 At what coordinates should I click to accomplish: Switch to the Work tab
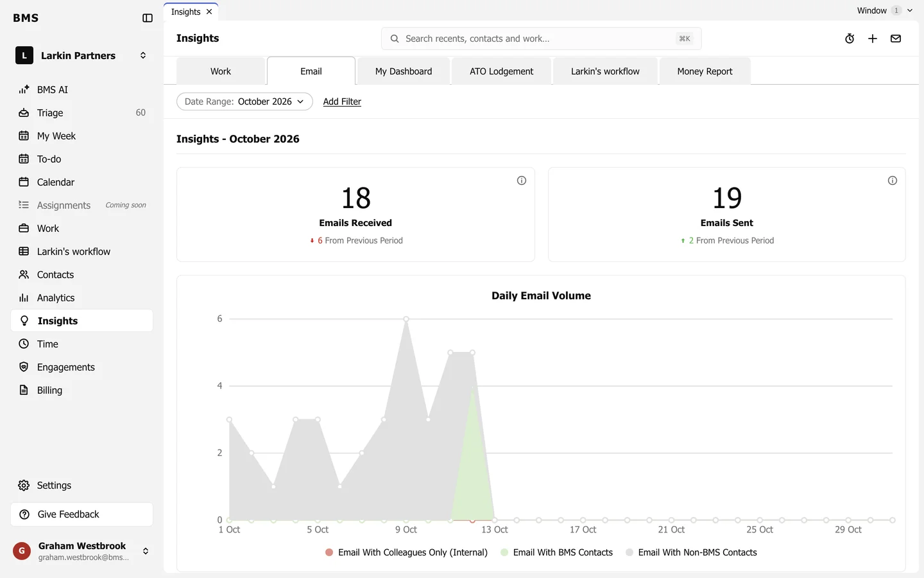[x=221, y=71]
